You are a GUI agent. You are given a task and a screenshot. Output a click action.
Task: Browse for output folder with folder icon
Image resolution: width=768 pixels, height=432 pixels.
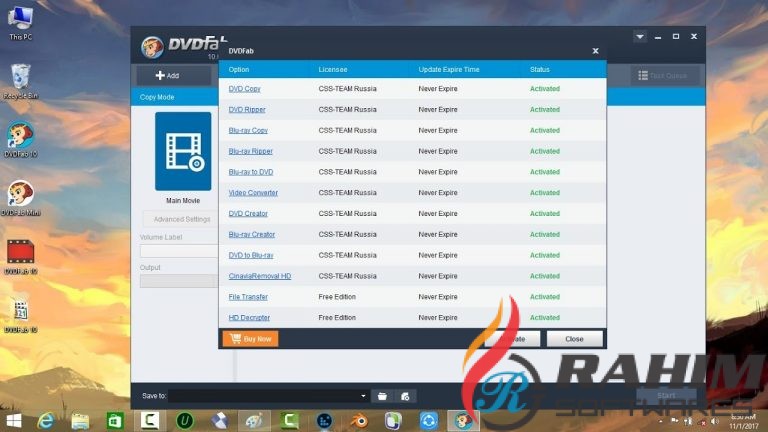(x=383, y=396)
